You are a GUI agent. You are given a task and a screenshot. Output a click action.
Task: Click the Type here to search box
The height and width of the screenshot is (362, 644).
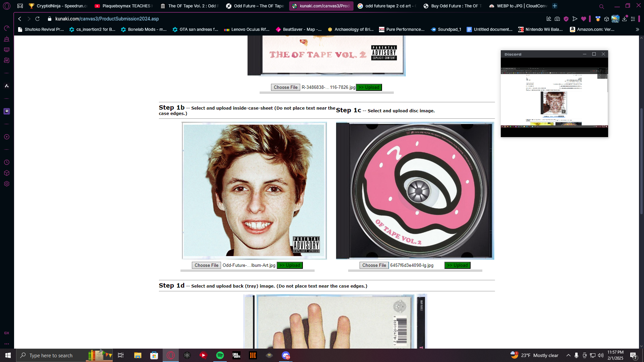(x=51, y=355)
